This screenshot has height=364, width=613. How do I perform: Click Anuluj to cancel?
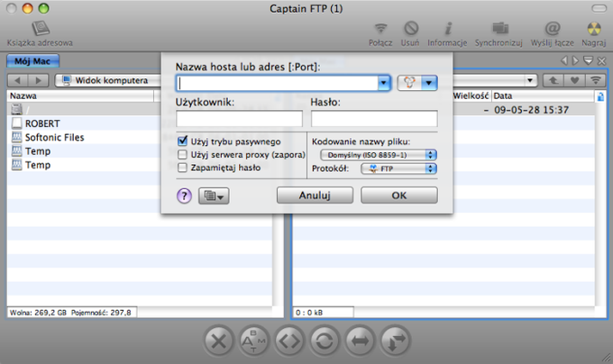click(316, 196)
